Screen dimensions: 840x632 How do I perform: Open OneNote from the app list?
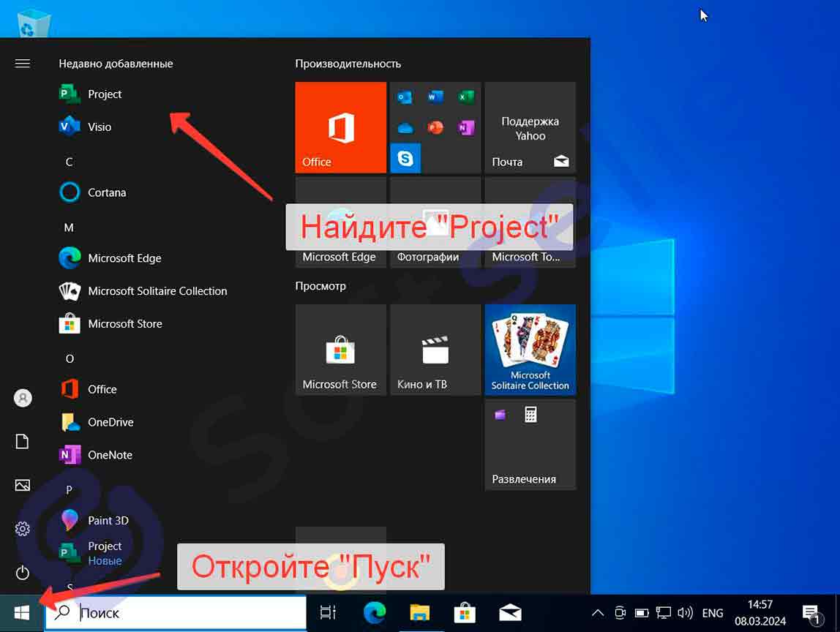110,455
